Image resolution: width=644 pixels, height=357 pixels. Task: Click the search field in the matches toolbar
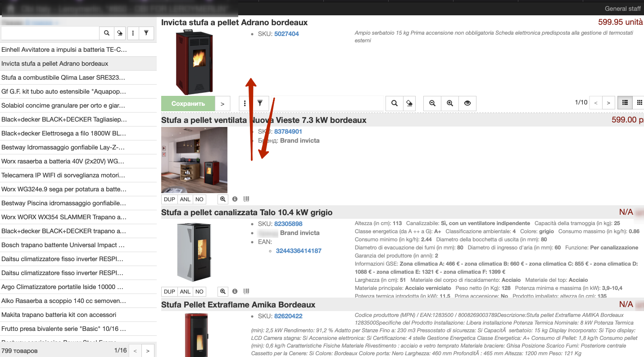coord(327,103)
